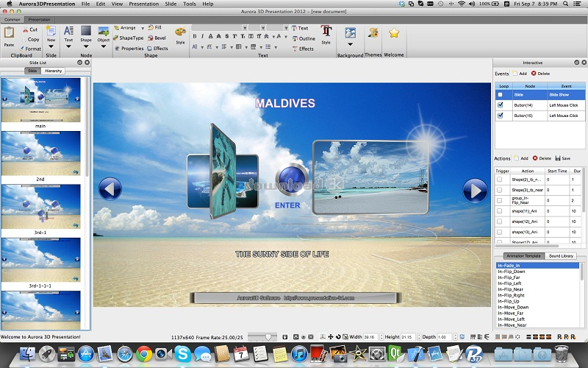Viewport: 588px width, 368px height.
Task: Open shape Properties
Action: click(129, 49)
